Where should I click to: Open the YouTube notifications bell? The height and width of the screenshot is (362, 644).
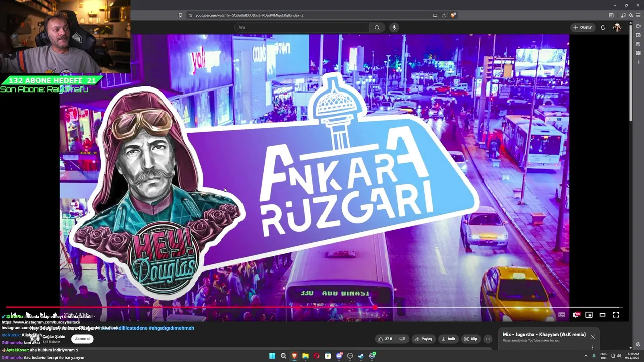(603, 27)
